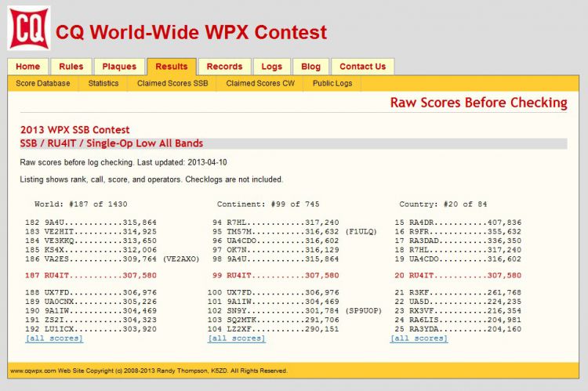Open Score Database submenu item

coord(43,84)
